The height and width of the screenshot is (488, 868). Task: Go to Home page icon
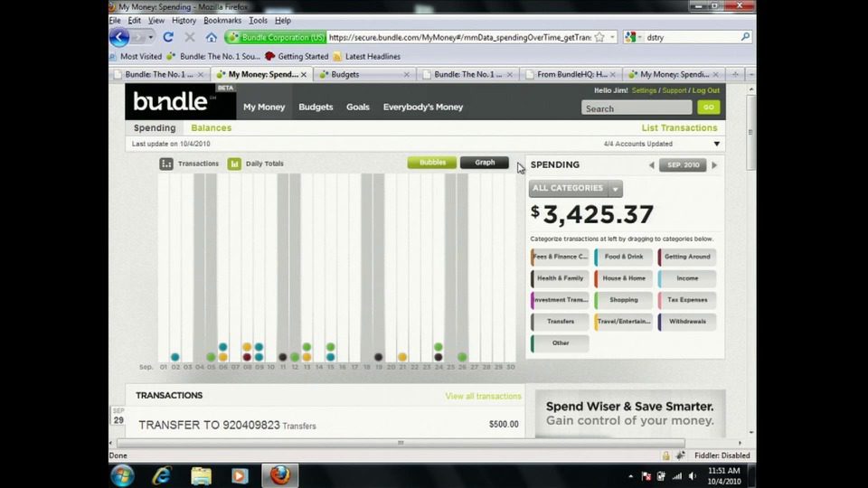pos(211,38)
